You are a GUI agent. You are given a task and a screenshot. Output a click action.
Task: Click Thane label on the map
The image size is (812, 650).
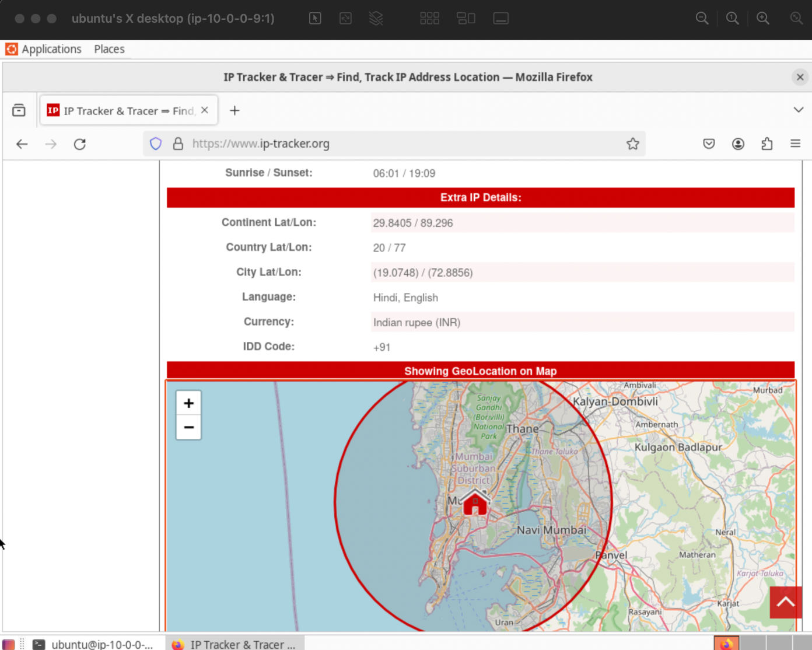pos(523,429)
